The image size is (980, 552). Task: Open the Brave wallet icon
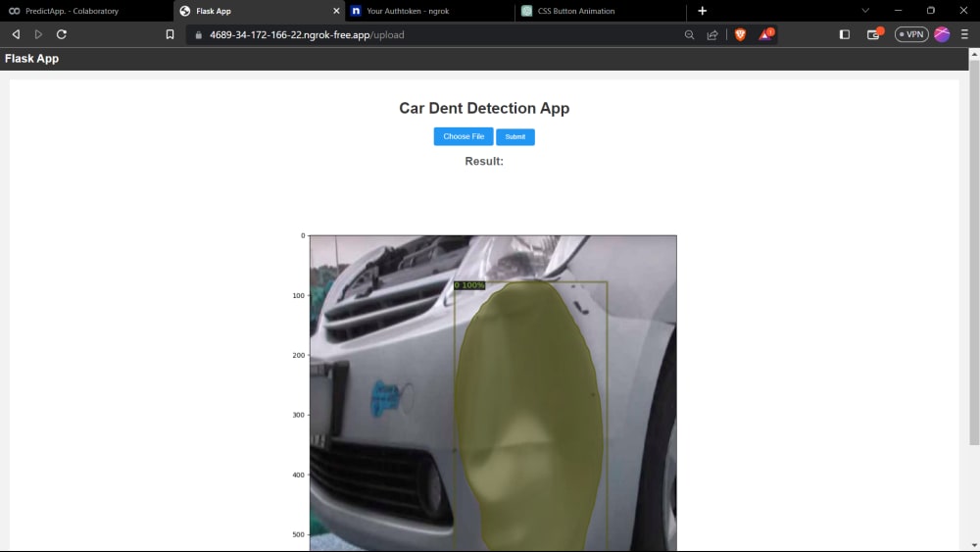tap(874, 34)
